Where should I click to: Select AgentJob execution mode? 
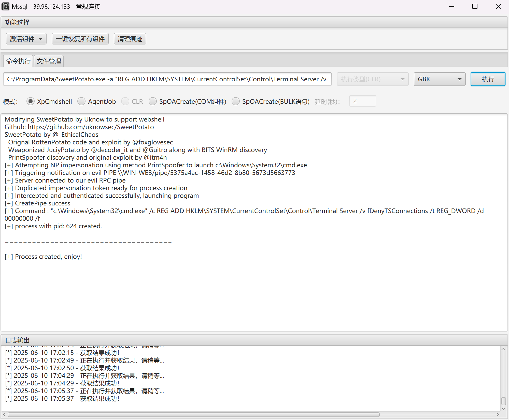pos(81,101)
